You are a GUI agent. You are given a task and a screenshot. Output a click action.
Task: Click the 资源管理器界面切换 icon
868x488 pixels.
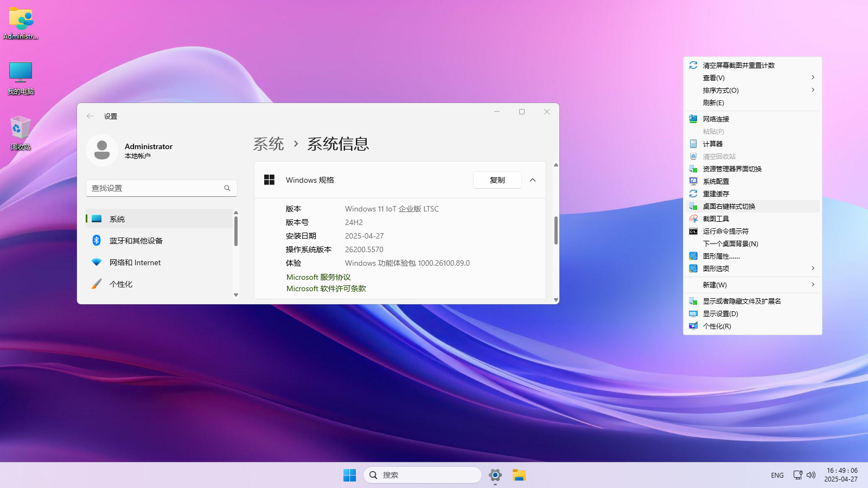click(x=693, y=169)
